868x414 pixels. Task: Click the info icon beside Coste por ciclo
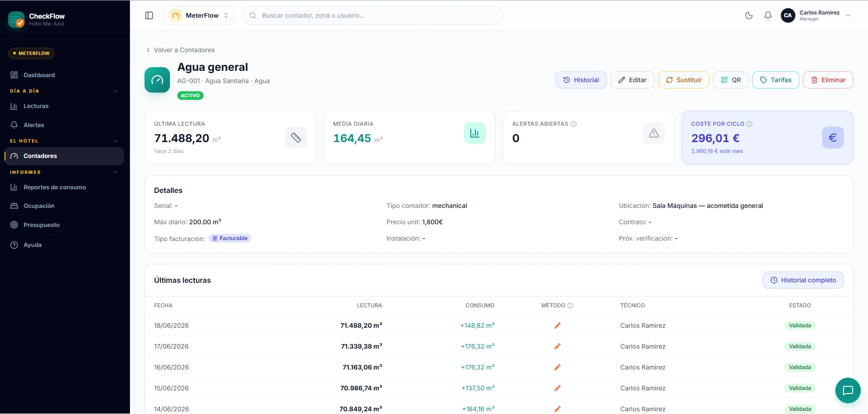[749, 124]
